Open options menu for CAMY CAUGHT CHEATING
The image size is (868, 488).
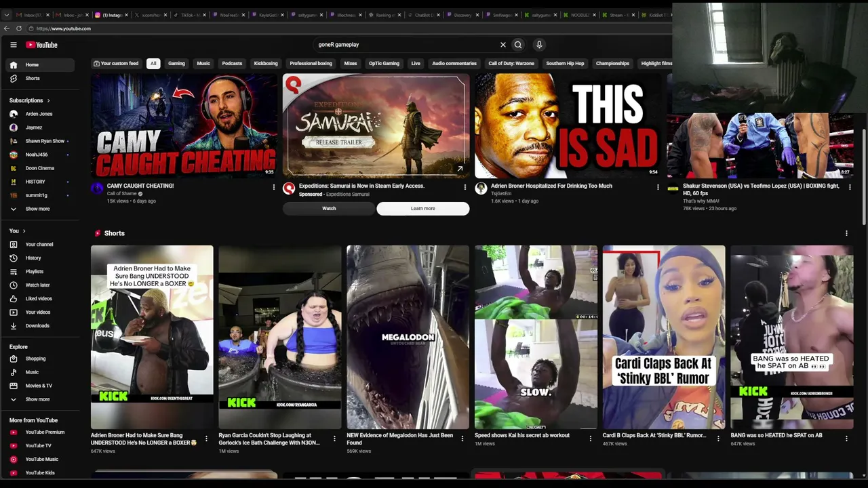(x=274, y=187)
